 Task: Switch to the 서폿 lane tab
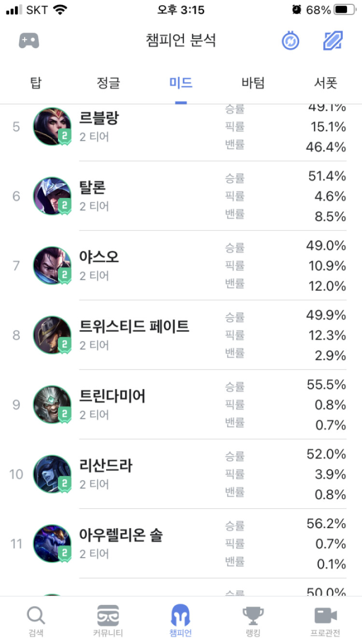click(x=325, y=83)
